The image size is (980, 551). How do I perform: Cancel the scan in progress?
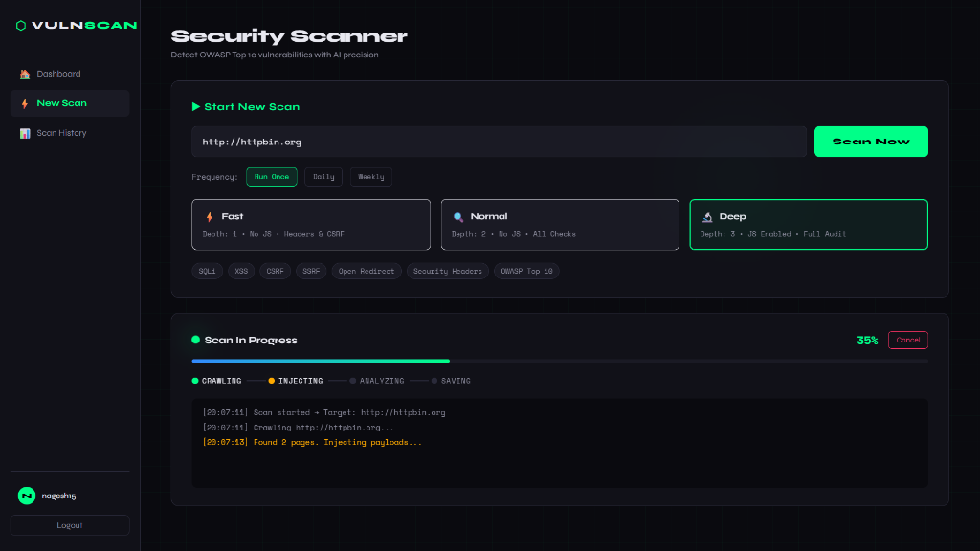click(x=908, y=340)
